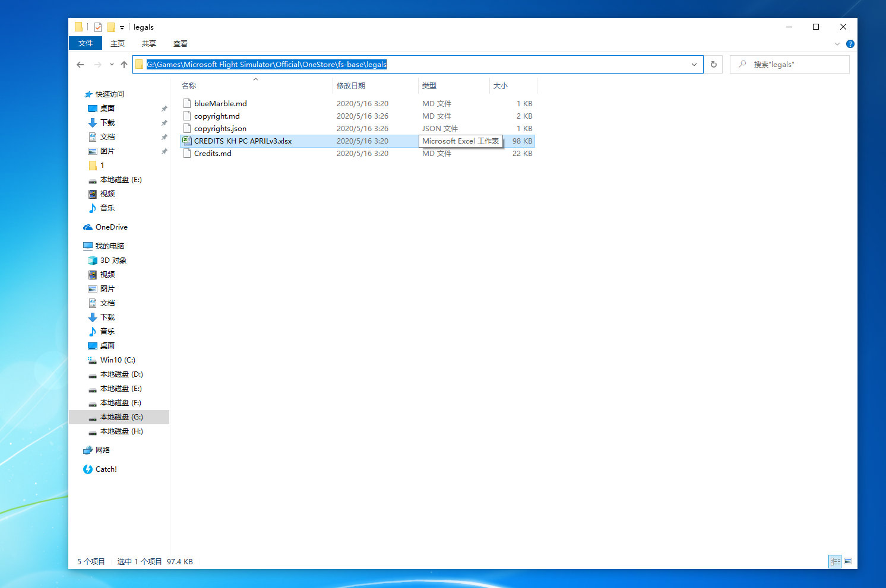
Task: Open 网络 in navigation pane
Action: [103, 450]
